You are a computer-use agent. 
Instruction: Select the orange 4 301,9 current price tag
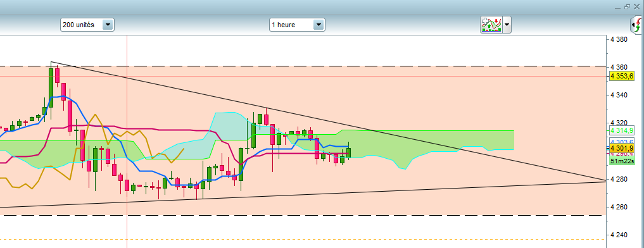coord(622,148)
